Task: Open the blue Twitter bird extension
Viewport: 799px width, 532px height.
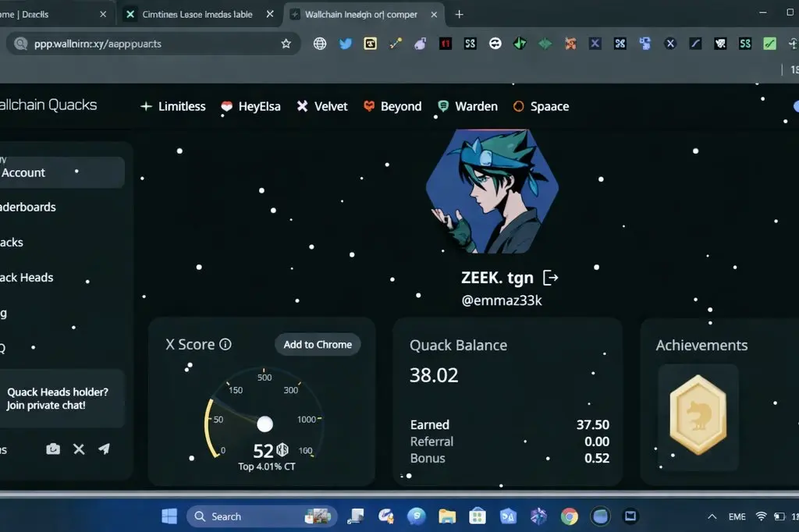Action: point(345,44)
